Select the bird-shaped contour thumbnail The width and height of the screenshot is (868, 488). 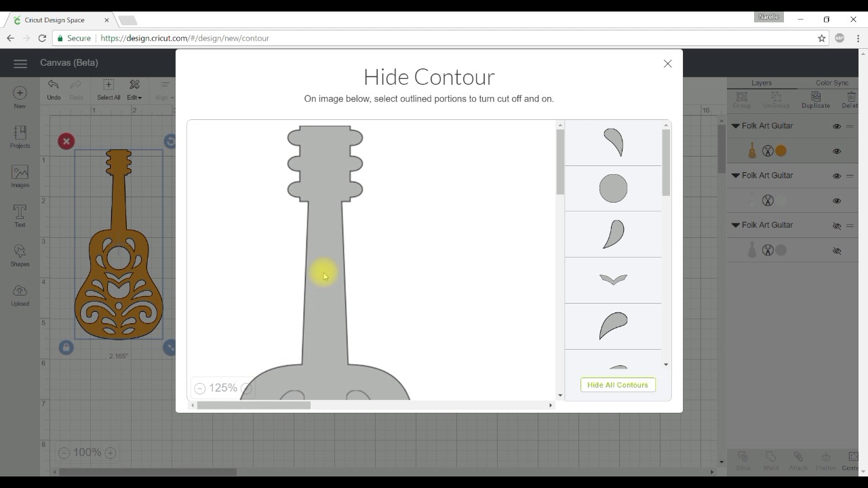[613, 279]
